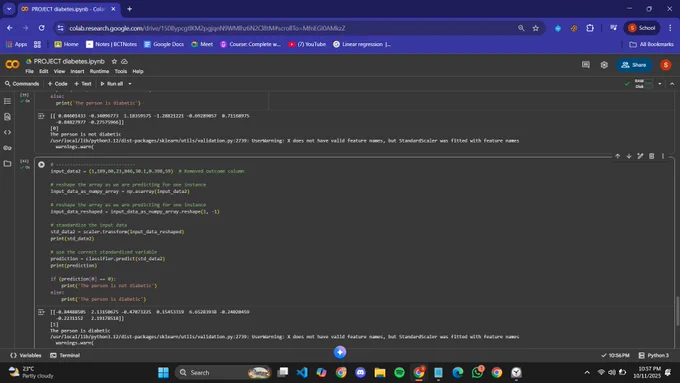Check the cloud save status icon
The image size is (680, 383).
tap(124, 62)
